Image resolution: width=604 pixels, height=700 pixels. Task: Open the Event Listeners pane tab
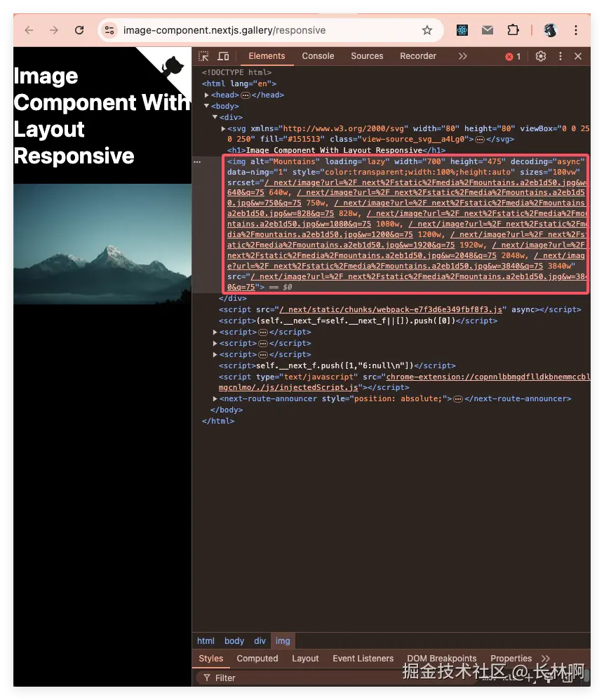[363, 659]
